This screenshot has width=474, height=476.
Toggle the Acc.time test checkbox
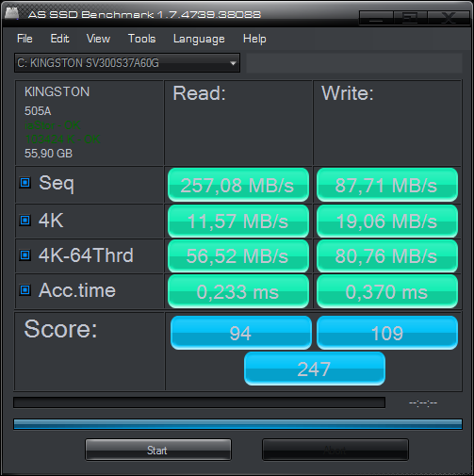25,290
